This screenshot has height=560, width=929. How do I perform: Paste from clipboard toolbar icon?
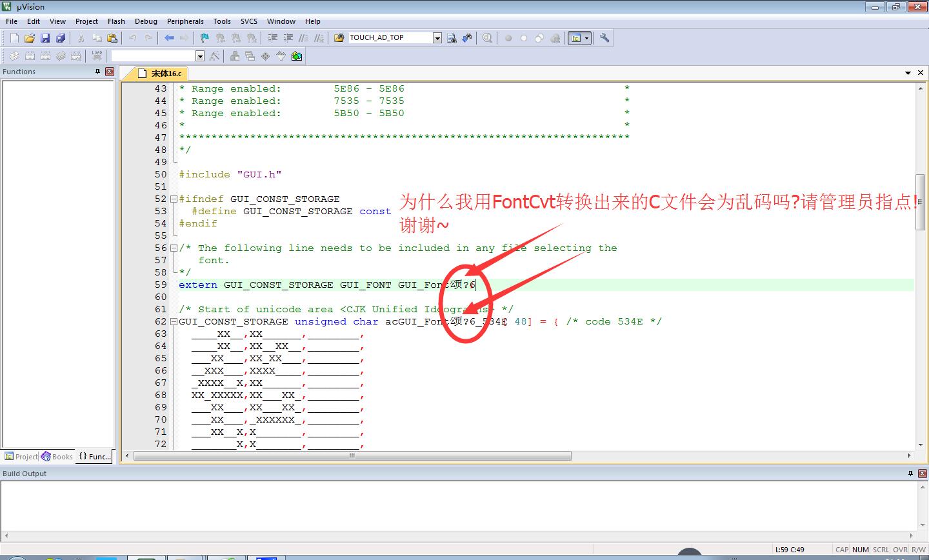pos(112,38)
